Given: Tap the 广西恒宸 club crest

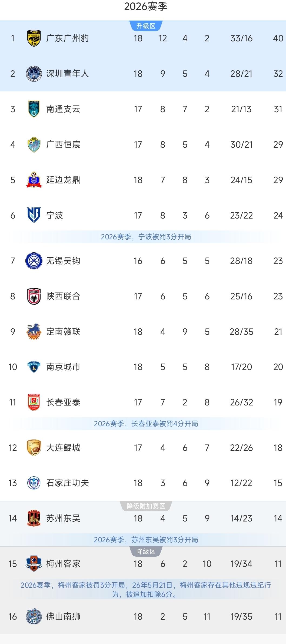Looking at the screenshot, I should (x=34, y=144).
